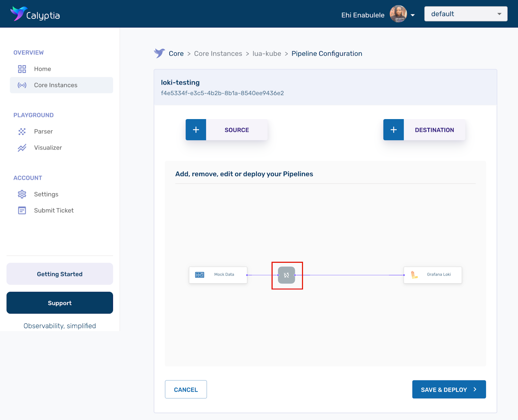Open the Settings gear icon
This screenshot has height=420, width=518.
click(x=22, y=194)
